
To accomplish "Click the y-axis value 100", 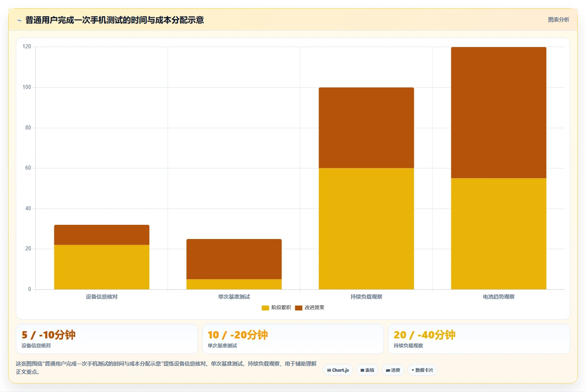I will click(x=27, y=87).
